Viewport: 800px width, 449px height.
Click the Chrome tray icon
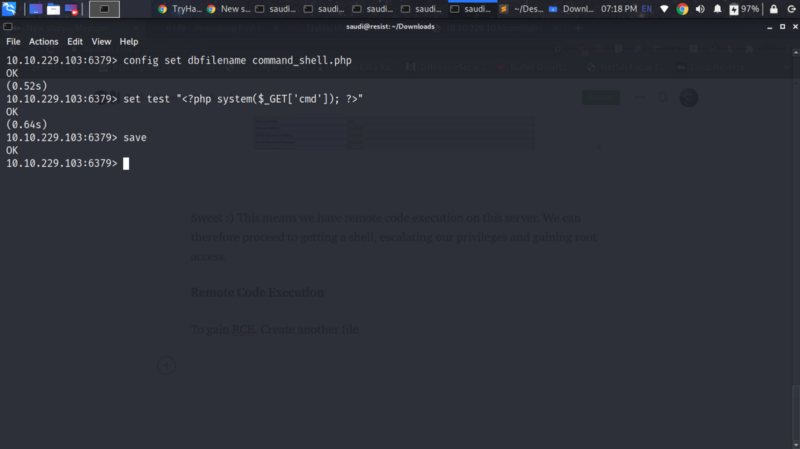(682, 9)
